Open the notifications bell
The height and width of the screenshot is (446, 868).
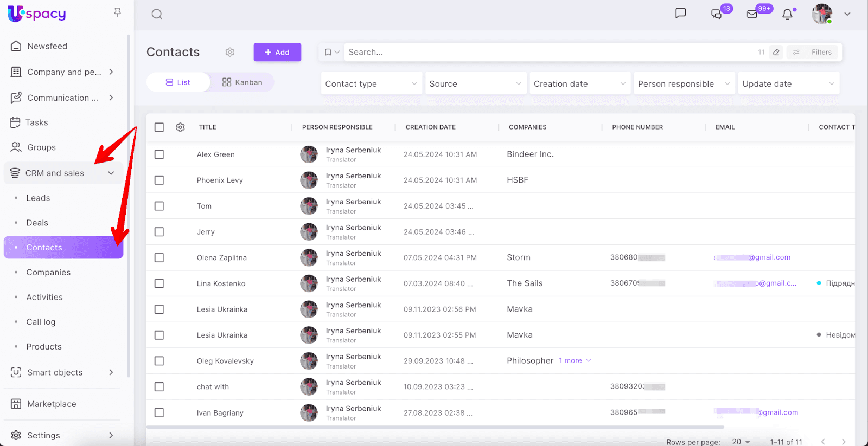(787, 14)
